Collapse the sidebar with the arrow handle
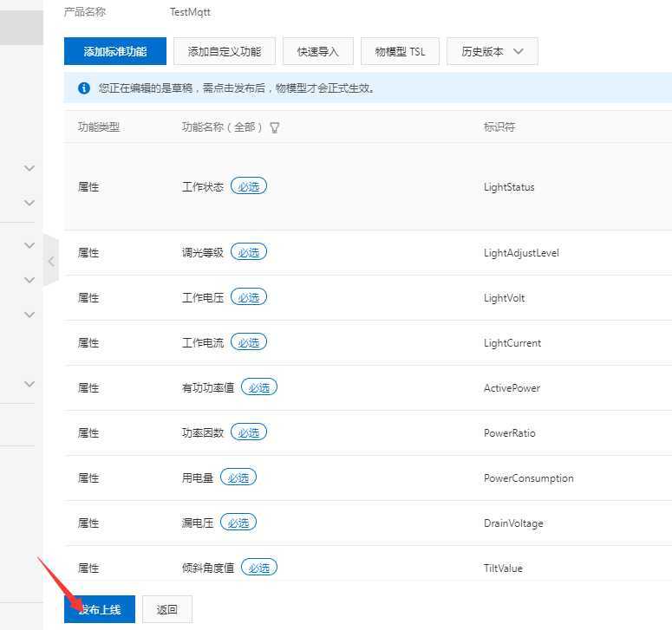The height and width of the screenshot is (630, 672). [51, 261]
